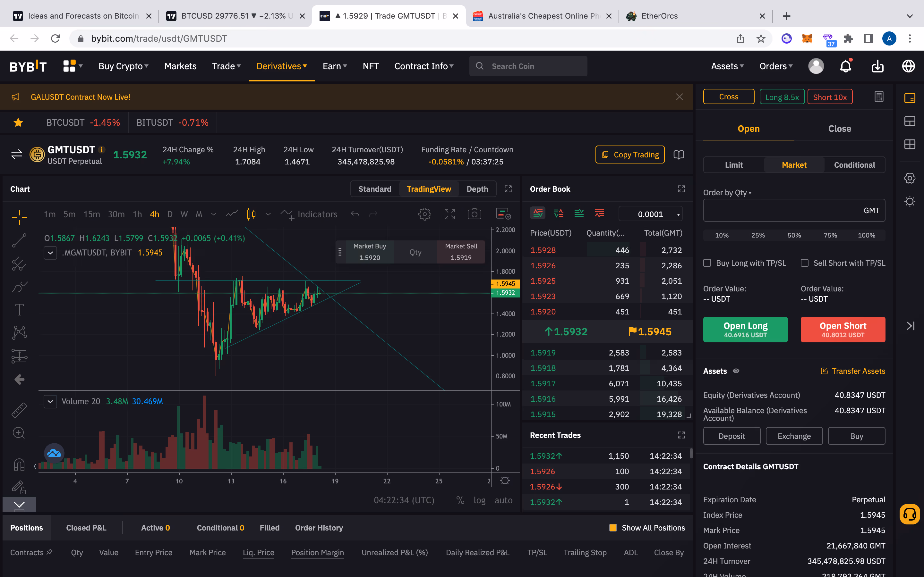The height and width of the screenshot is (577, 924).
Task: Open chart settings gear icon
Action: 424,214
